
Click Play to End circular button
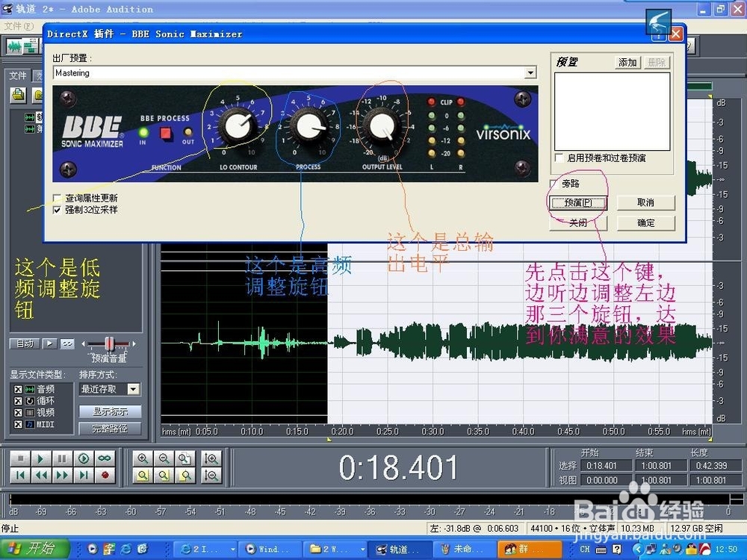(x=84, y=458)
